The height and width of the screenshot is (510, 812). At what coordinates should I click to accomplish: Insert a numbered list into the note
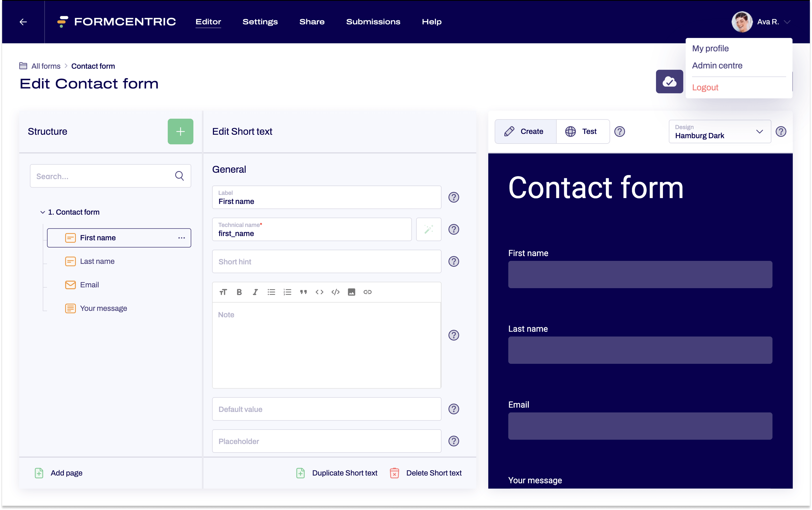coord(287,292)
